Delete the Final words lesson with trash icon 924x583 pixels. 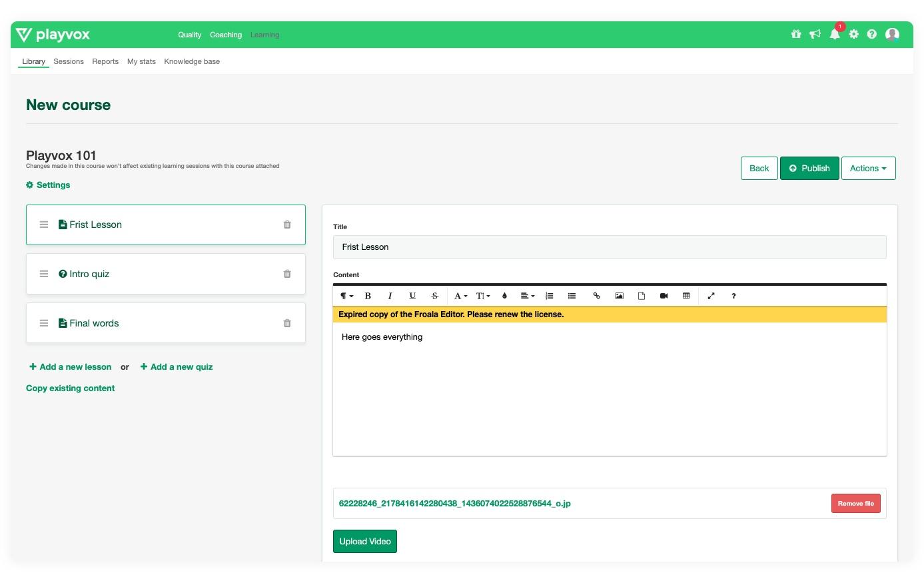(x=287, y=323)
